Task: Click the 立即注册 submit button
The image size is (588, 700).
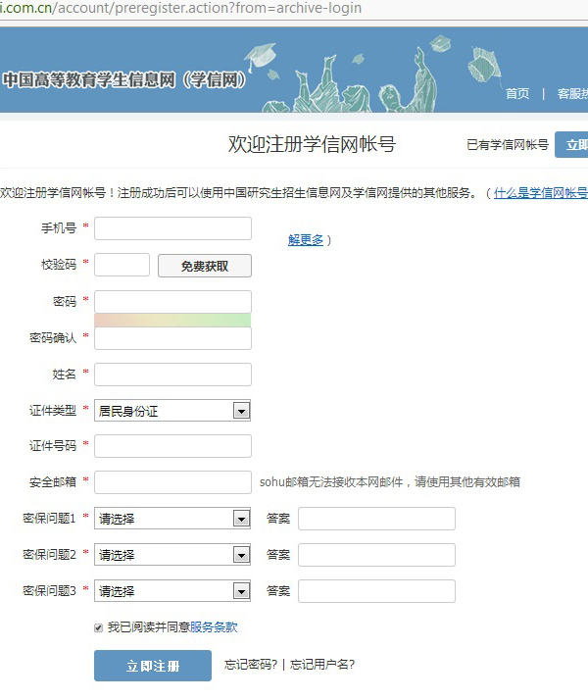Action: click(x=153, y=666)
